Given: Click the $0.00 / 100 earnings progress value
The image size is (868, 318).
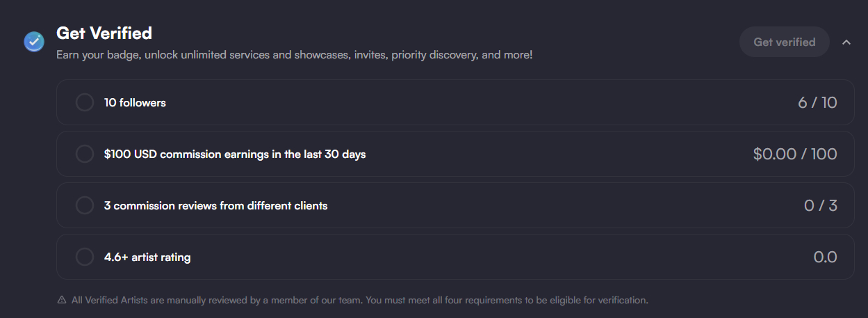Looking at the screenshot, I should (795, 154).
